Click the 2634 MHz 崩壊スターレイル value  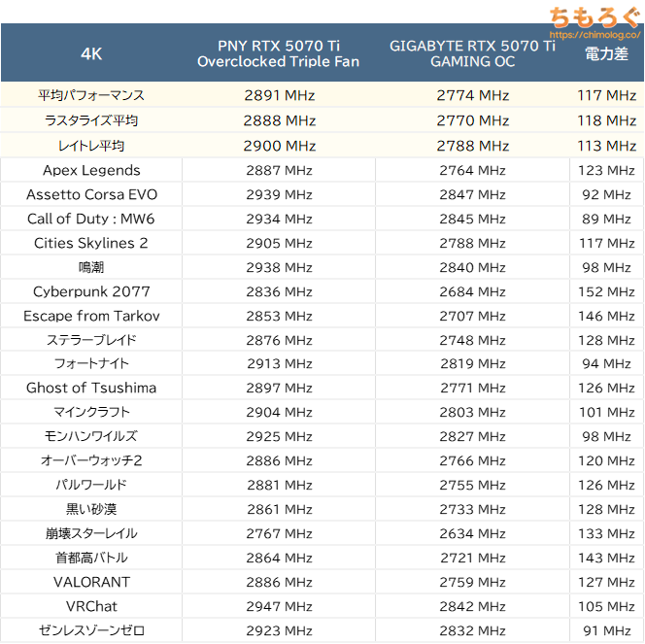click(x=472, y=533)
